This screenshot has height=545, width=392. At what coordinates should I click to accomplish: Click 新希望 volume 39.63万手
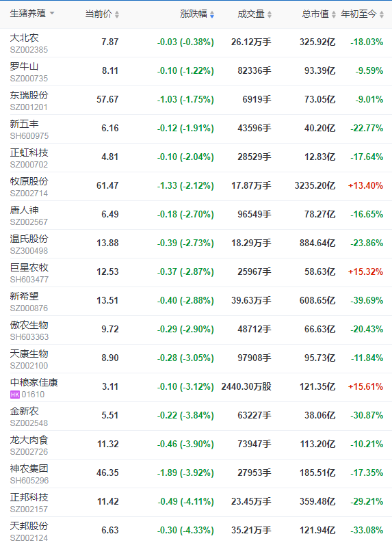pos(251,300)
